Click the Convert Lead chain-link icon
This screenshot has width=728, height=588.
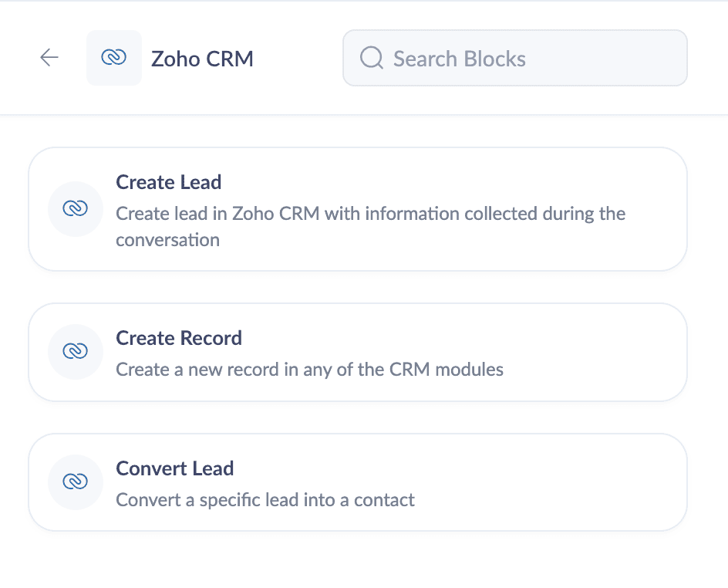(76, 482)
